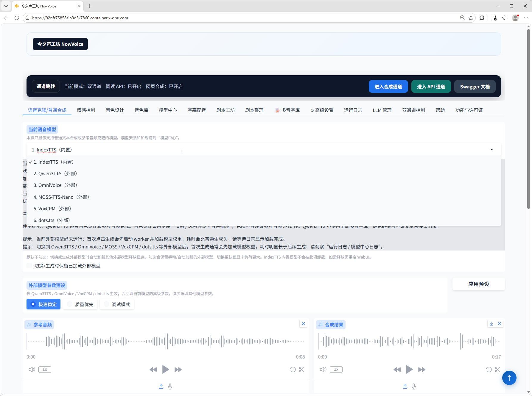Click the 进入合成通道 button
The image size is (532, 396).
coord(388,87)
